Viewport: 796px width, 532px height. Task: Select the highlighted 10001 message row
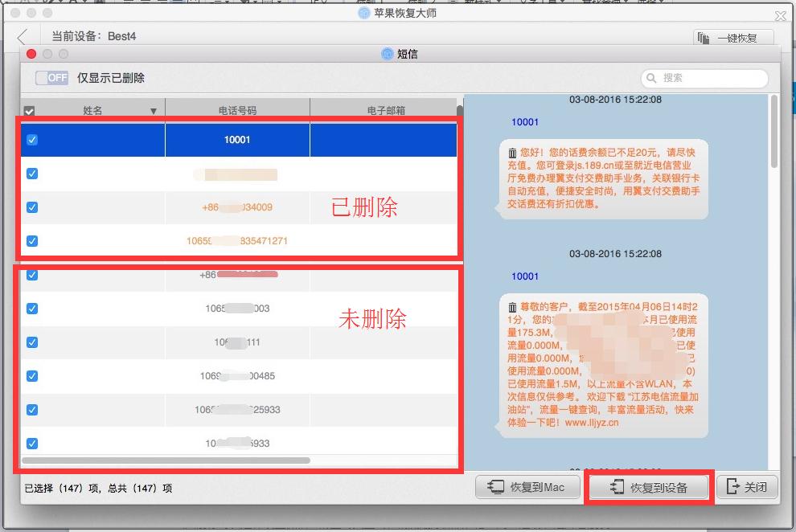tap(236, 139)
